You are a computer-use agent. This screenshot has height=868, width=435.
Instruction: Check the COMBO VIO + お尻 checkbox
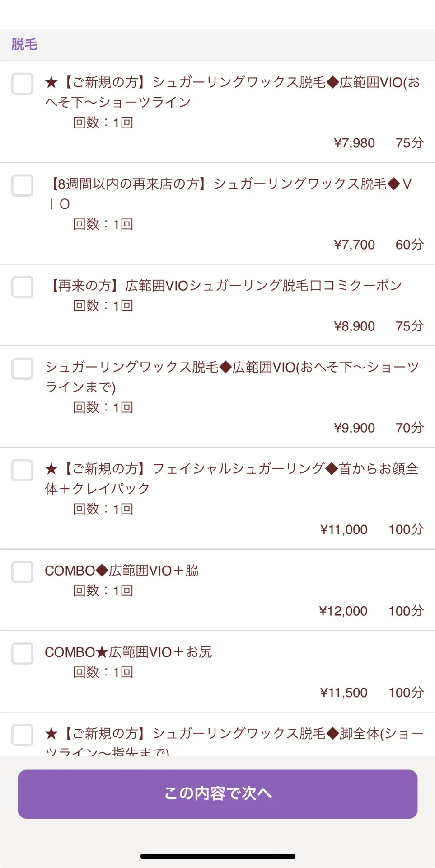click(x=22, y=653)
